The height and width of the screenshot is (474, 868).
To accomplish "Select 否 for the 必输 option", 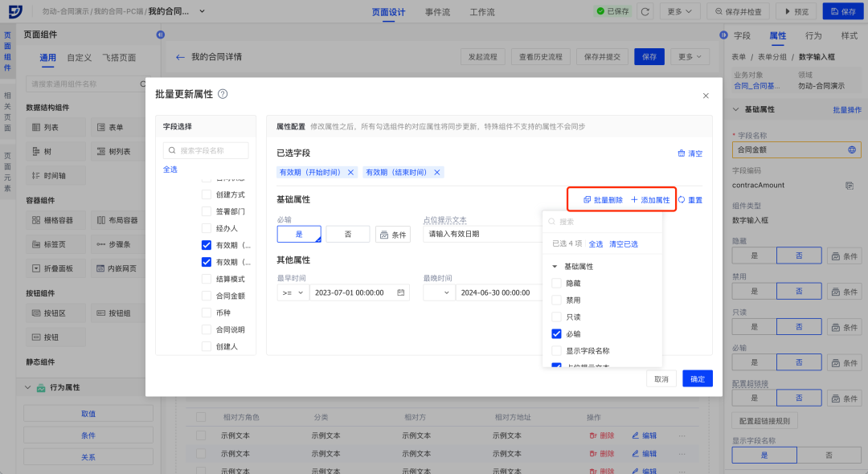I will tap(348, 234).
